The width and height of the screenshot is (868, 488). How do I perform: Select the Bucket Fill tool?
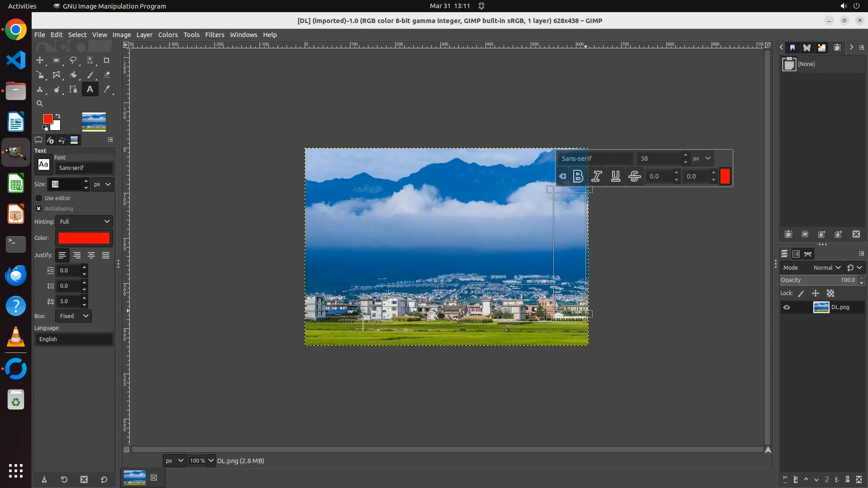coord(73,75)
